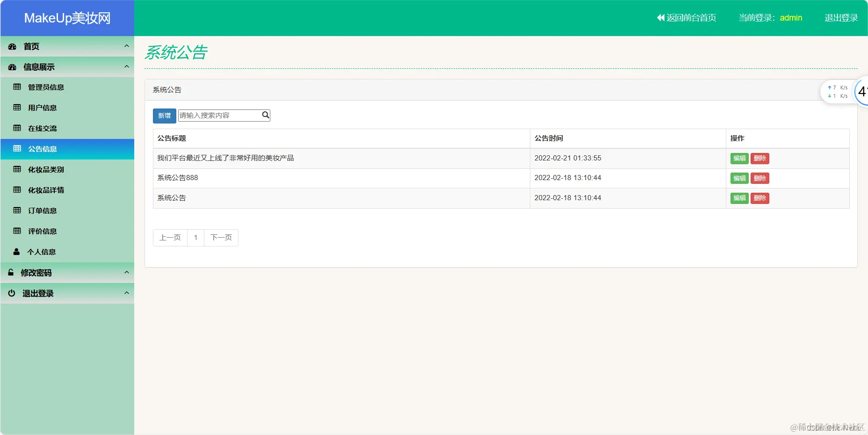Viewport: 868px width, 435px height.
Task: Delete the last 系统公告 row
Action: pyautogui.click(x=760, y=198)
